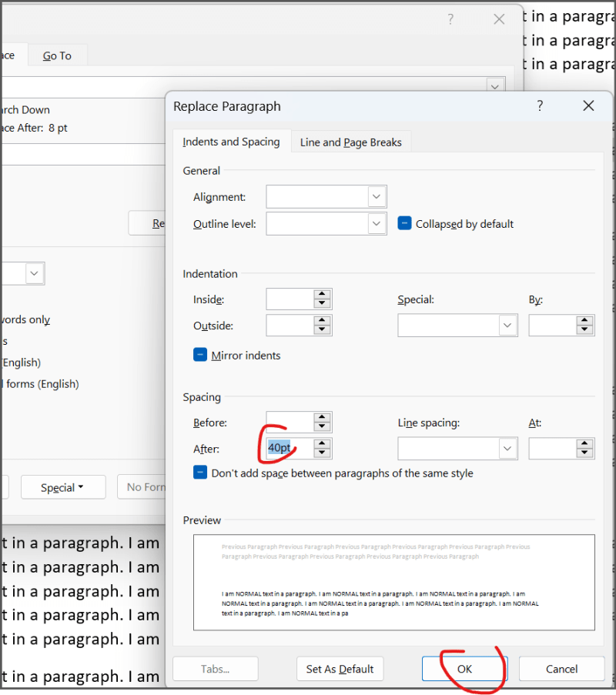
Task: Open the Tabs dialog
Action: [215, 669]
